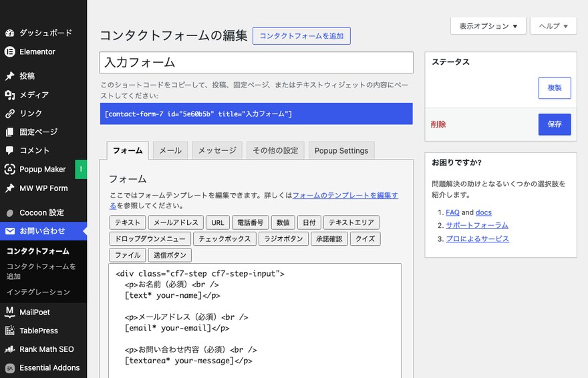Click the red 削除 link

pos(438,124)
